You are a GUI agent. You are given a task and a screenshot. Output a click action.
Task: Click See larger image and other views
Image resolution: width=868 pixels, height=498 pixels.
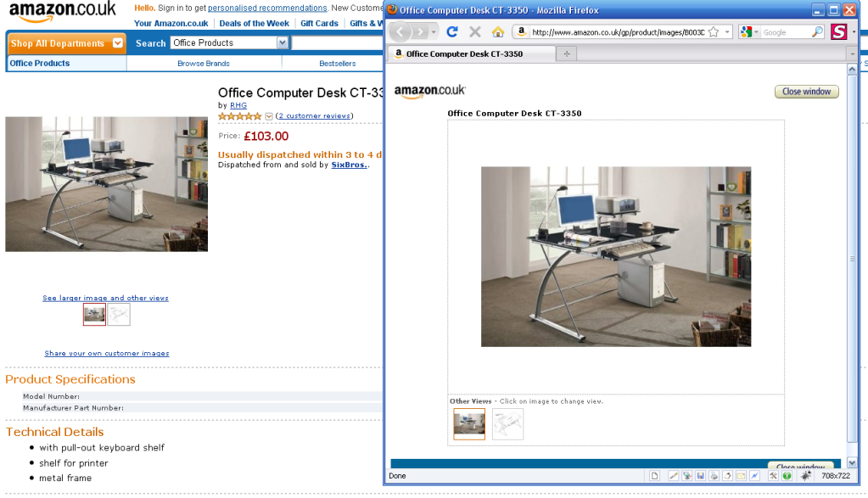106,298
